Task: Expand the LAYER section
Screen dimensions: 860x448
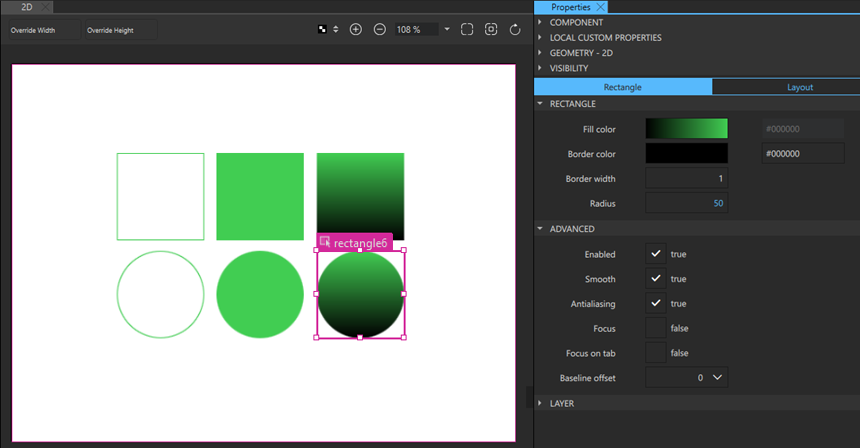Action: pyautogui.click(x=562, y=403)
